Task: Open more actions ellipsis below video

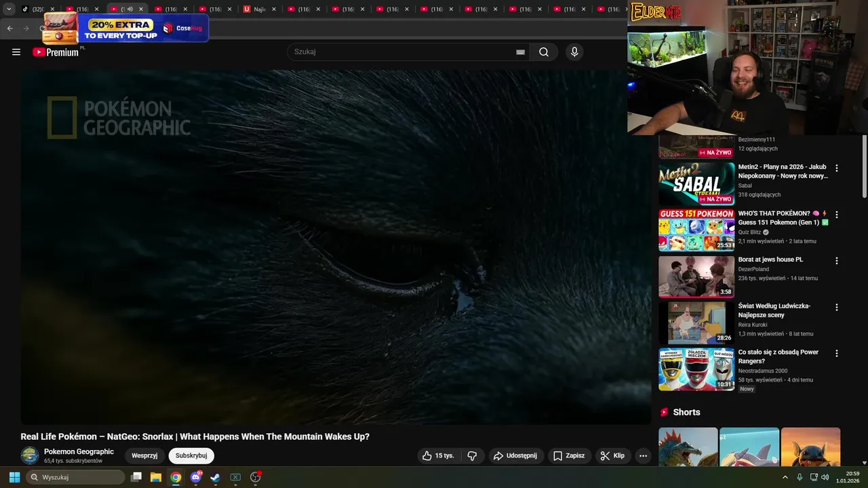Action: point(643,455)
